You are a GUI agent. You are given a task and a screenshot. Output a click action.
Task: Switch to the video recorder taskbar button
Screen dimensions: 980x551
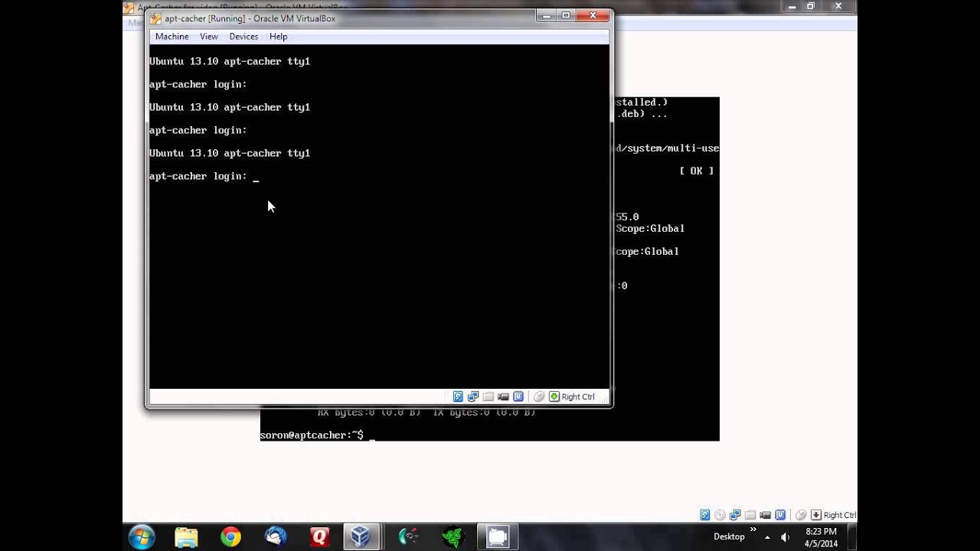coord(498,536)
